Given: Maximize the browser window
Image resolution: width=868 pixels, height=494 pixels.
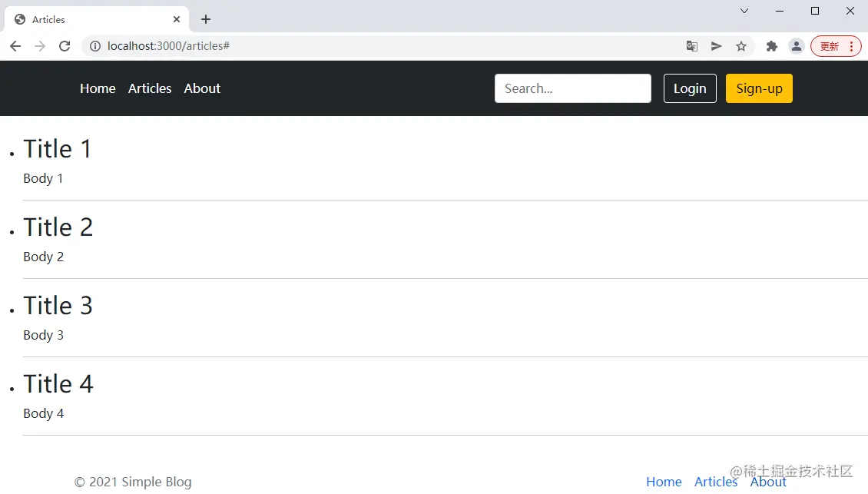Looking at the screenshot, I should (x=815, y=11).
